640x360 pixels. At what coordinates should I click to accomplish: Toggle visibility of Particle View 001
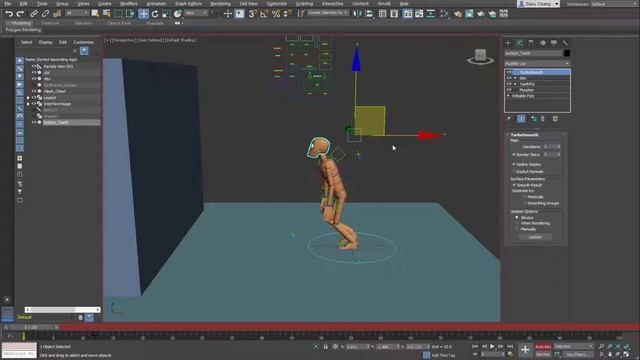pos(34,66)
